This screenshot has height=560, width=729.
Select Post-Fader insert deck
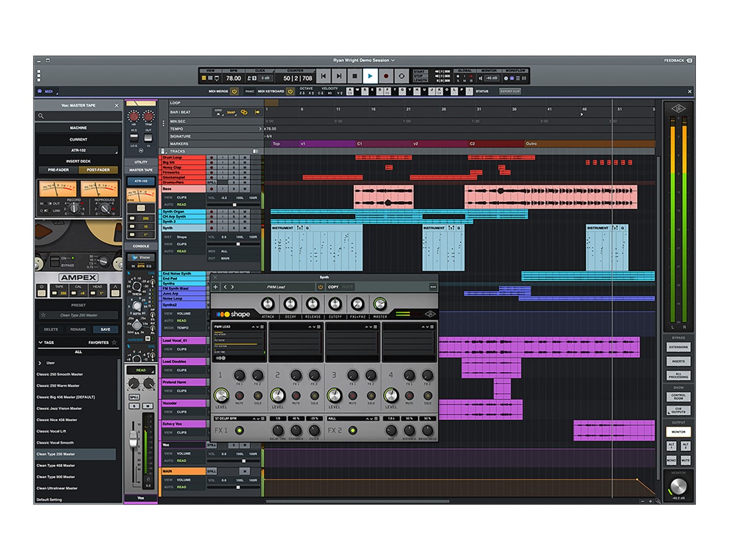98,170
